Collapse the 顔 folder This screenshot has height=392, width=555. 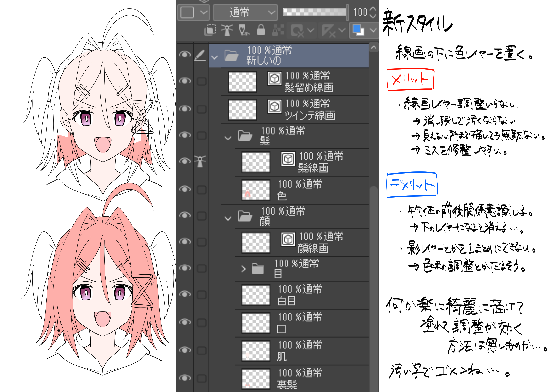228,218
